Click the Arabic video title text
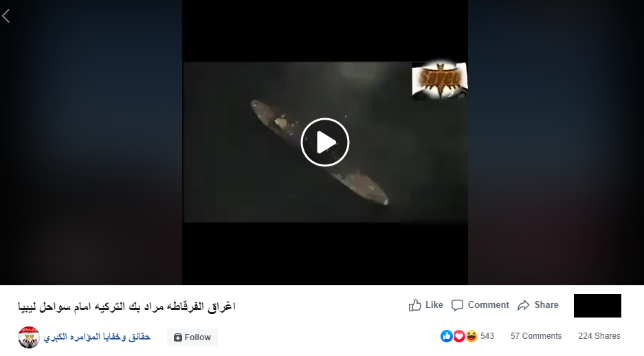The height and width of the screenshot is (356, 644). point(126,307)
